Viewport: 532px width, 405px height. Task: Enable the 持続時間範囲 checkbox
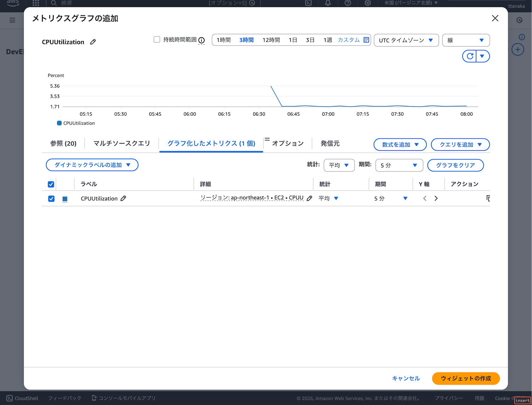pyautogui.click(x=157, y=39)
